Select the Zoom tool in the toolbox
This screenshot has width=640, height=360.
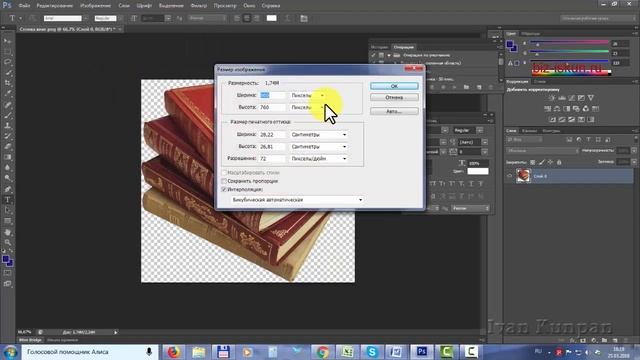(x=7, y=243)
